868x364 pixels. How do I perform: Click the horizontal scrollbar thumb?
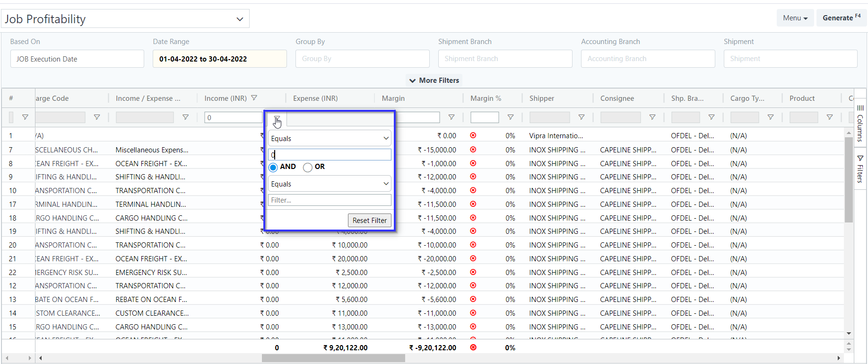click(333, 358)
